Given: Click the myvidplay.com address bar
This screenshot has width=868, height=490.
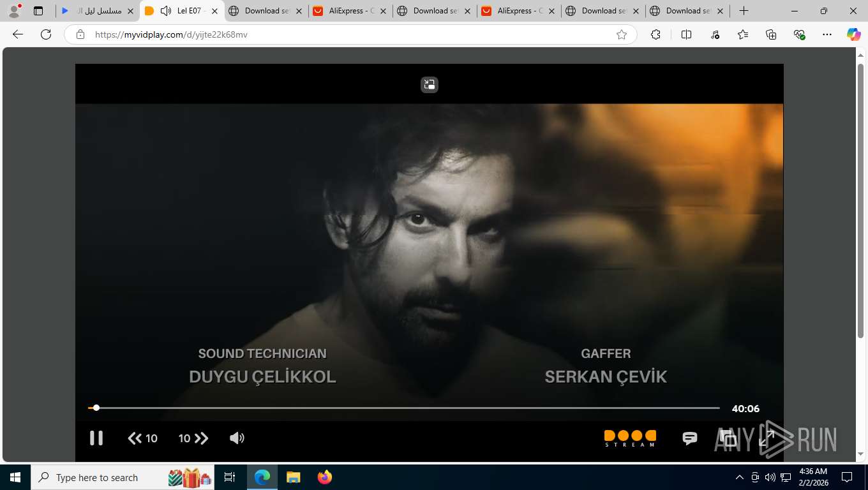Looking at the screenshot, I should (351, 34).
